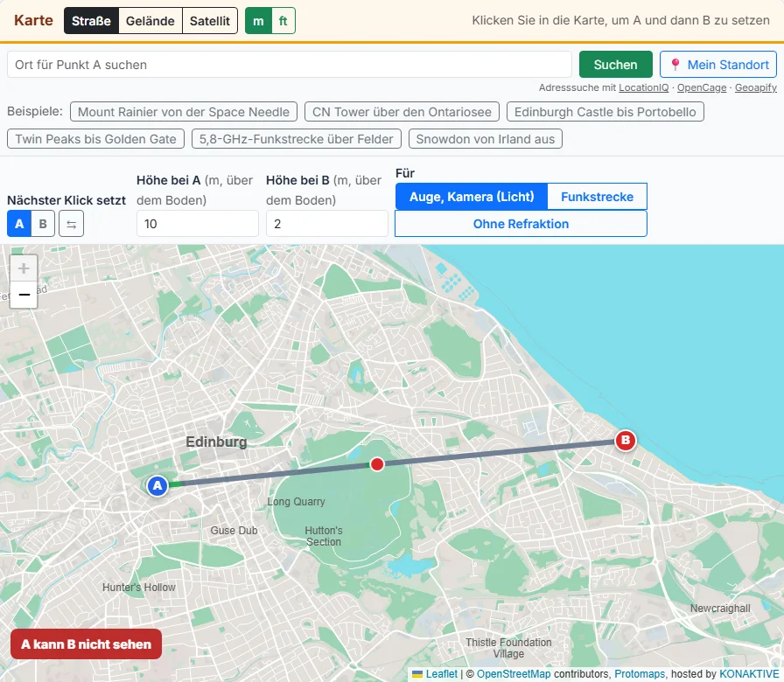The image size is (784, 682).
Task: Switch map to Gelände view
Action: coord(150,21)
